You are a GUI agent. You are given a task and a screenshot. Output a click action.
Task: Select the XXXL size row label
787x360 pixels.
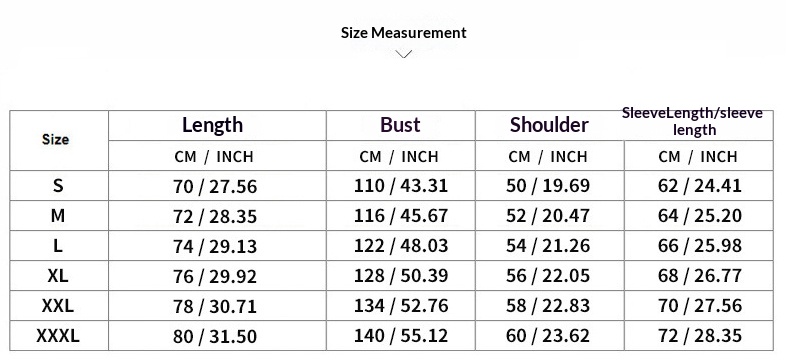[x=58, y=335]
